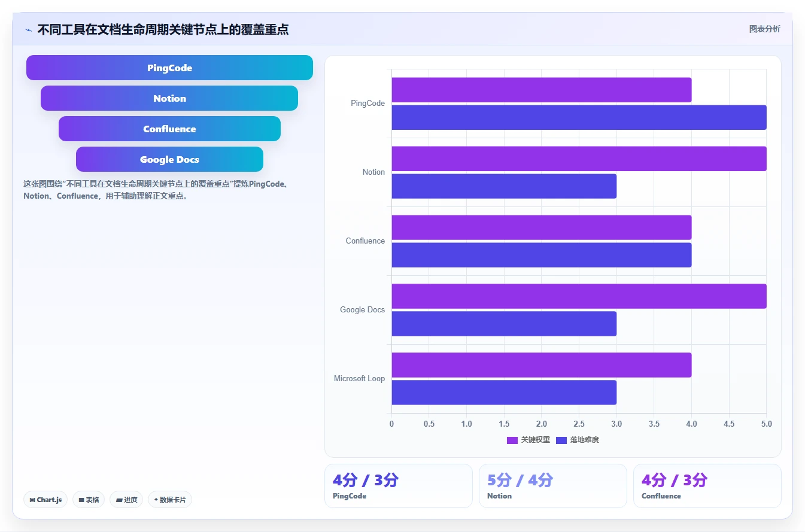The width and height of the screenshot is (805, 532).
Task: Click the purple Microsoft Loop 关键权重 bar
Action: pos(542,365)
